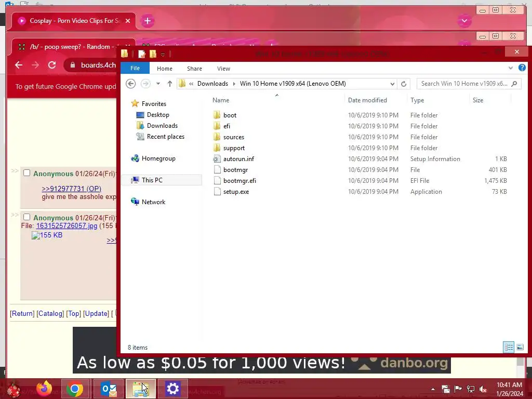
Task: Switch to the /b/ poop sweep tab
Action: click(70, 47)
